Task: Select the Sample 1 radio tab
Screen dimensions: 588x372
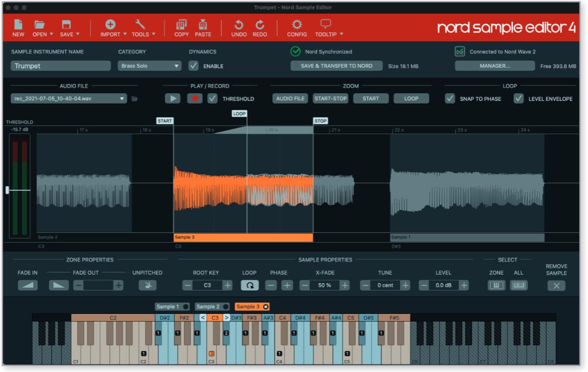Action: 173,307
